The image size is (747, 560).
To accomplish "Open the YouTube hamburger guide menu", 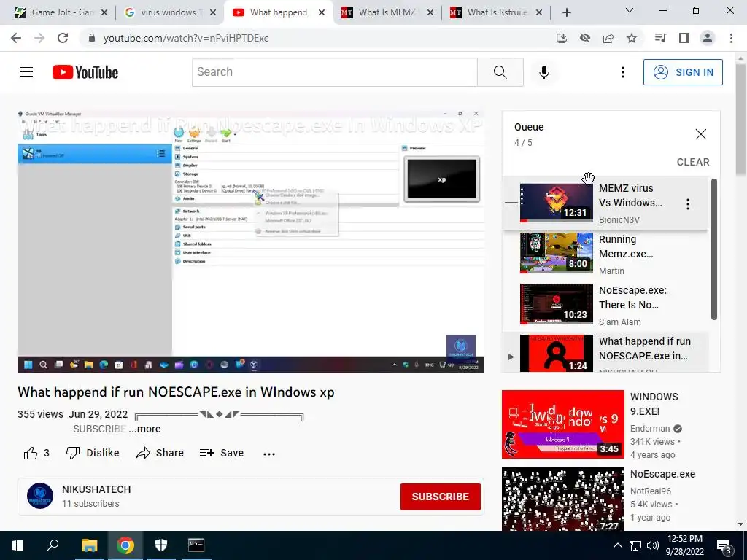I will coord(26,72).
